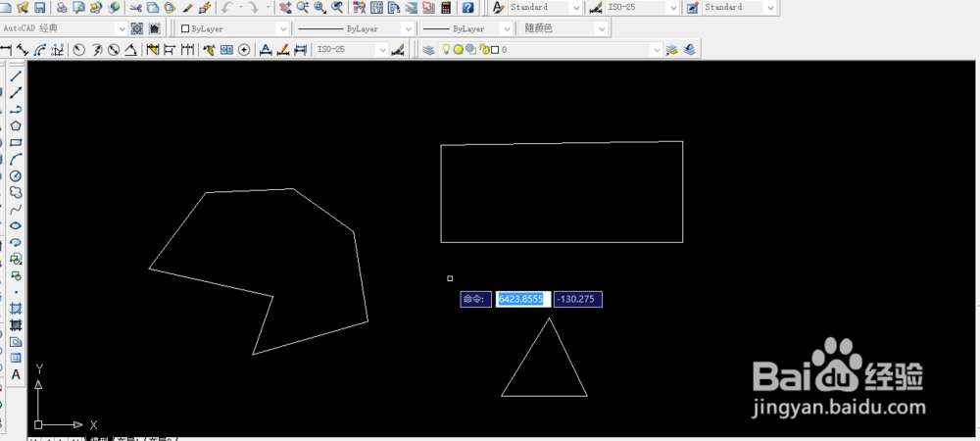
Task: Click the Save floppy disk icon
Action: click(39, 8)
